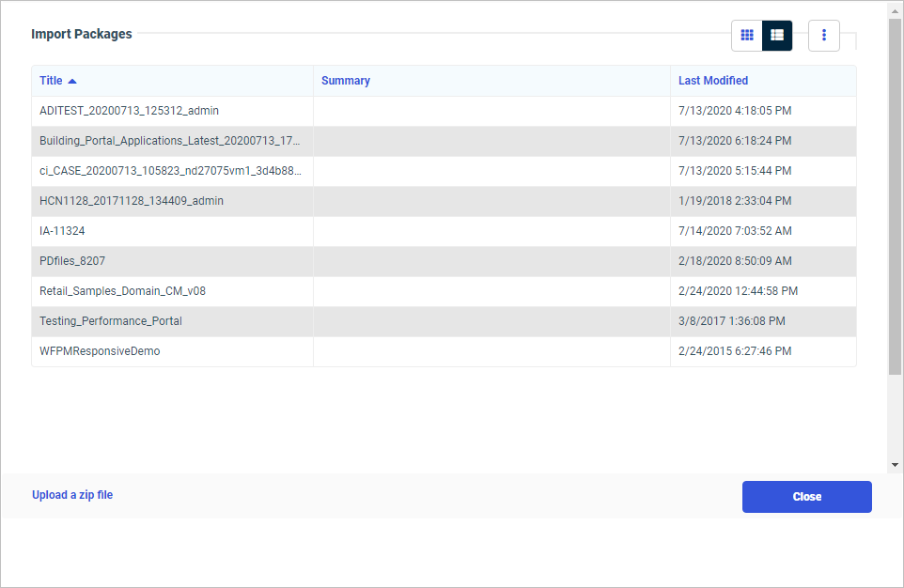
Task: Click the Upload a zip file link
Action: 72,495
